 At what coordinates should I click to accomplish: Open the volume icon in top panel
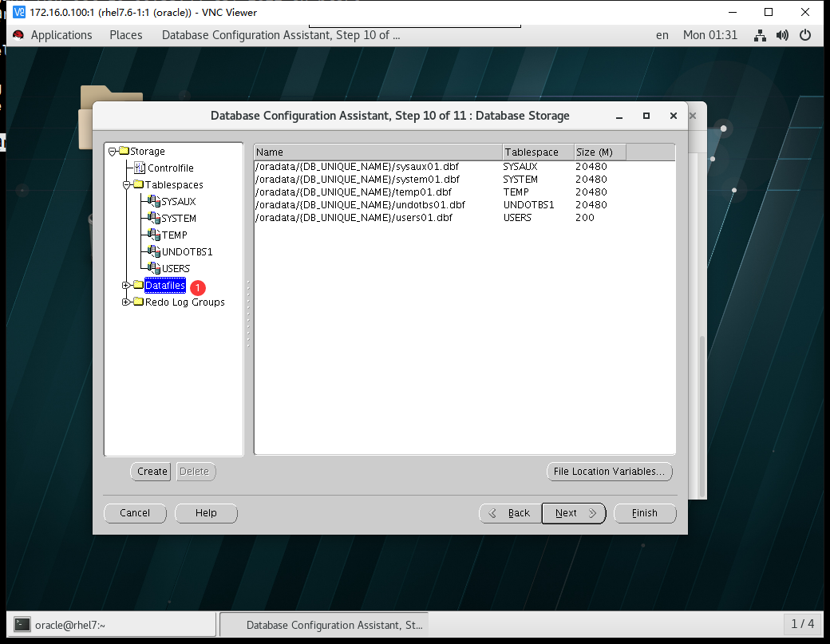click(782, 35)
